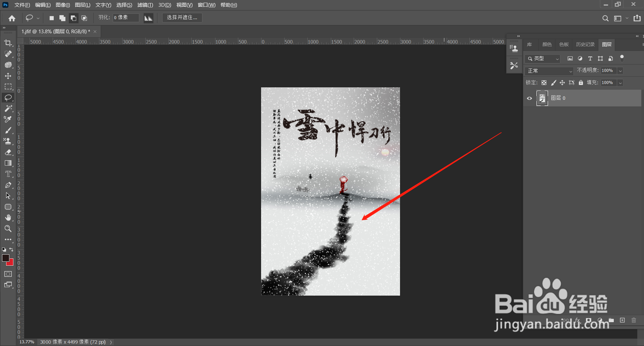
Task: Open the 正常 blend mode dropdown
Action: click(x=549, y=71)
